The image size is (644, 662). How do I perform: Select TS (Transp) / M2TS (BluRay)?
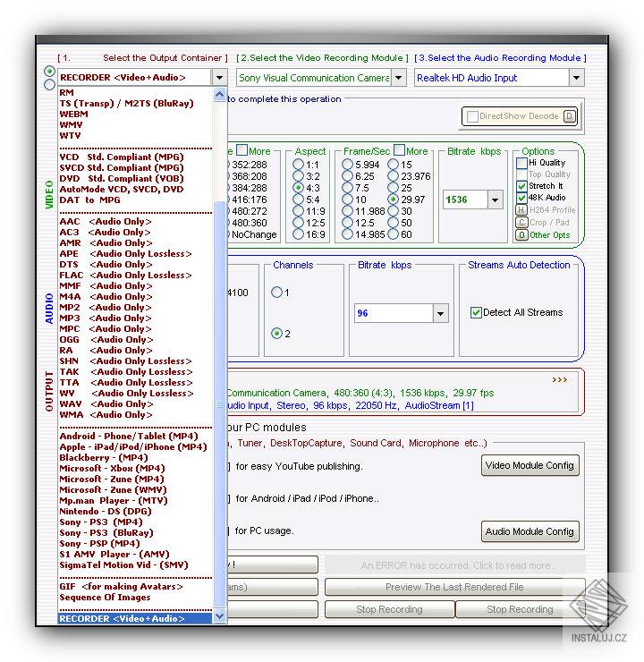(126, 104)
